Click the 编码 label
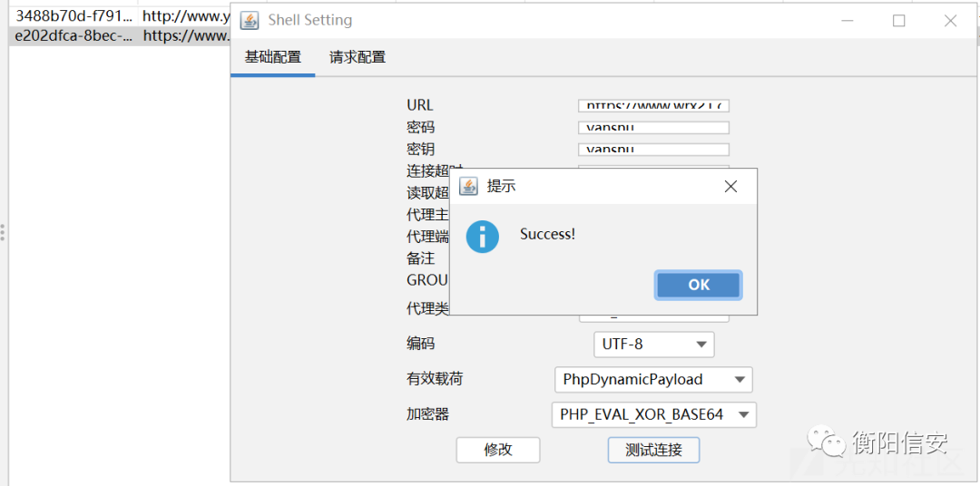980x486 pixels. [421, 344]
